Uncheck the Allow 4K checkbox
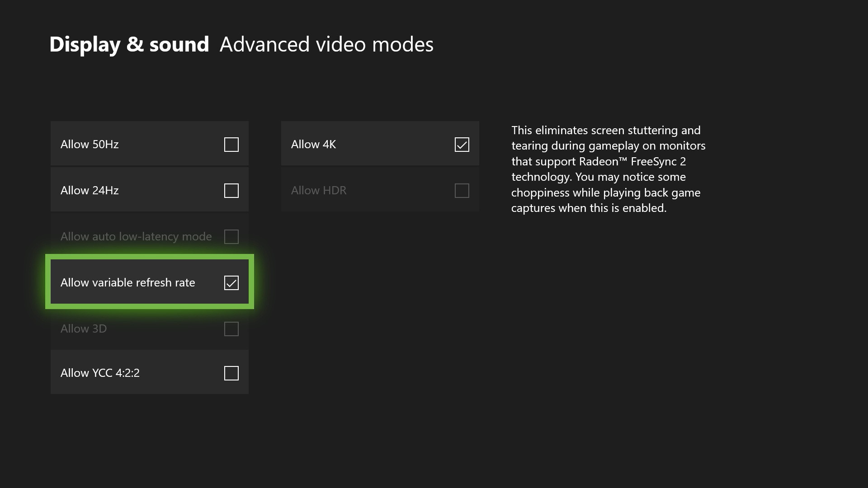Image resolution: width=868 pixels, height=488 pixels. tap(462, 145)
